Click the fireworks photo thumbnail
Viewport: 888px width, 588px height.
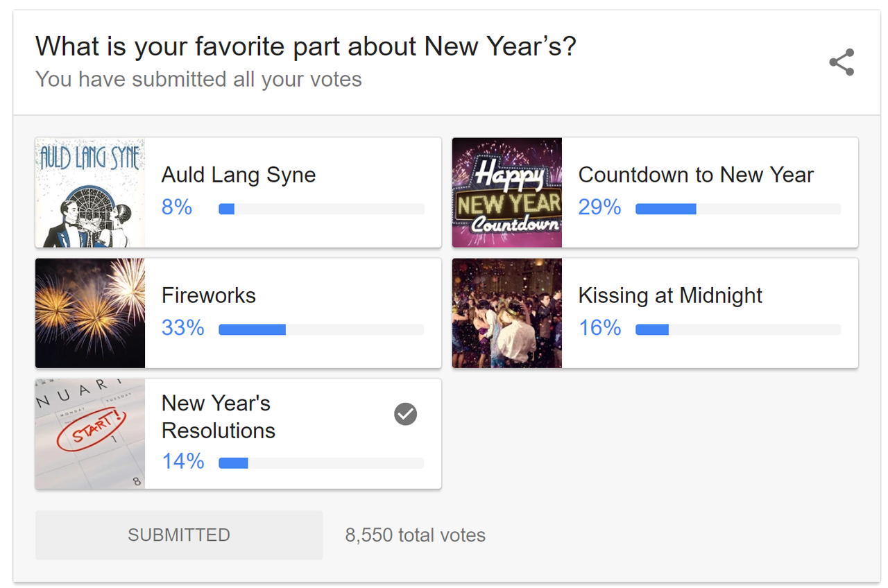coord(90,313)
